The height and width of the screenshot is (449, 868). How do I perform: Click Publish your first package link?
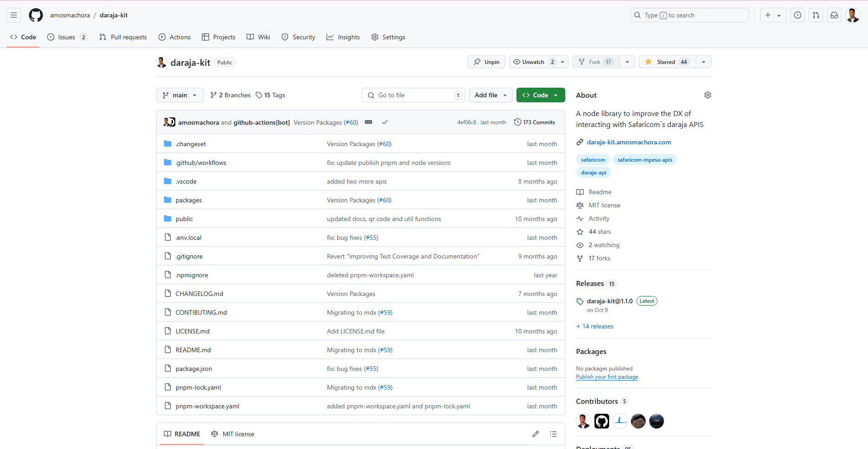(x=607, y=377)
